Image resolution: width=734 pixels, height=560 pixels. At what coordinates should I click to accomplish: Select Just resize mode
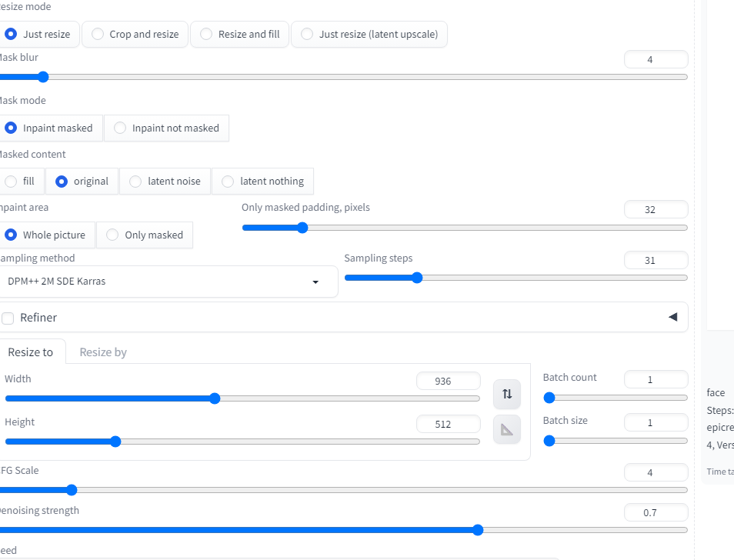coord(39,34)
